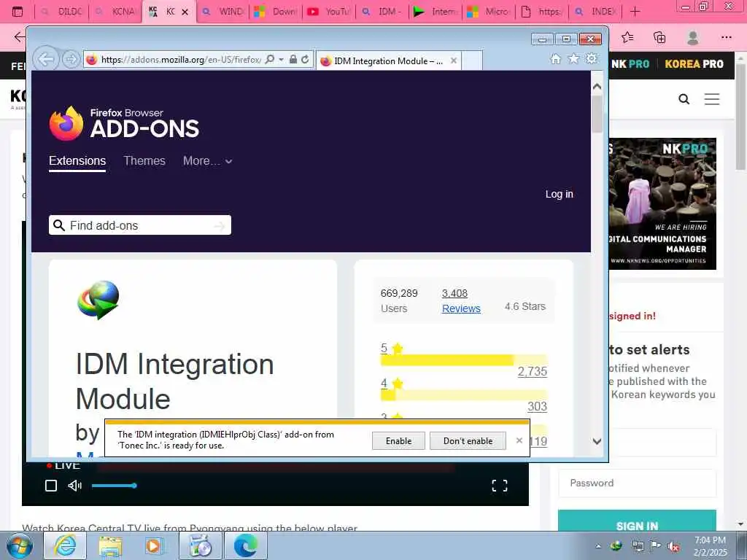Switch to the INDEX Edge tab
Screen dimensions: 747x560
coord(595,12)
